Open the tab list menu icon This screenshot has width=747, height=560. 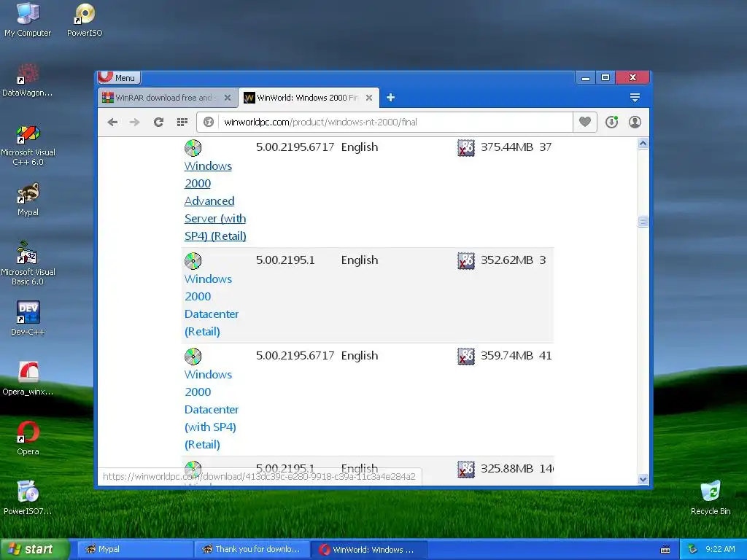click(x=635, y=98)
